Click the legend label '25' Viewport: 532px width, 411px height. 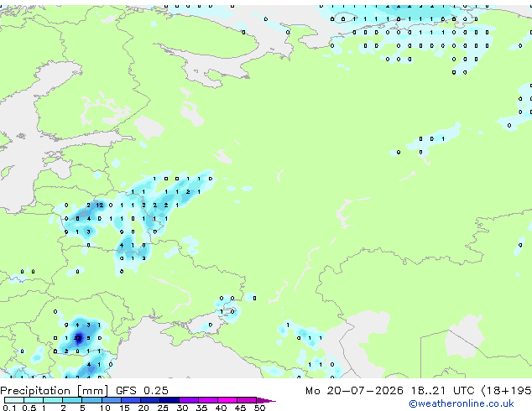(163, 408)
